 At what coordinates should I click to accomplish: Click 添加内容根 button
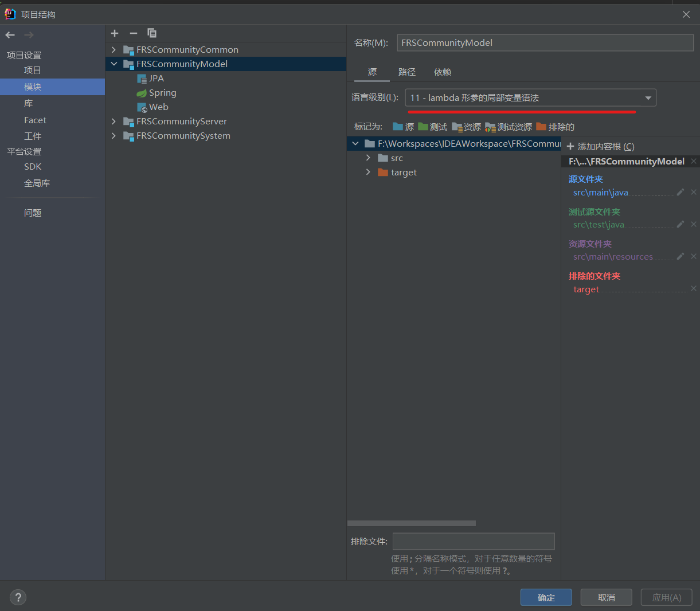click(x=600, y=147)
